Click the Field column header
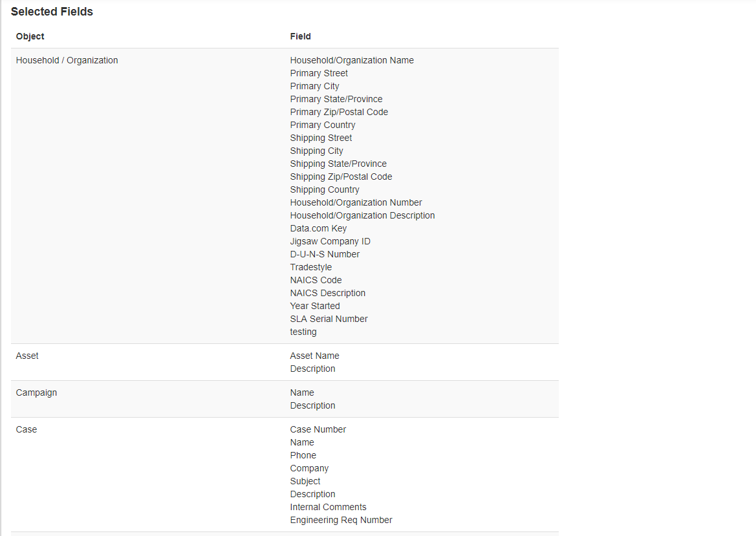The height and width of the screenshot is (536, 756). coord(300,36)
